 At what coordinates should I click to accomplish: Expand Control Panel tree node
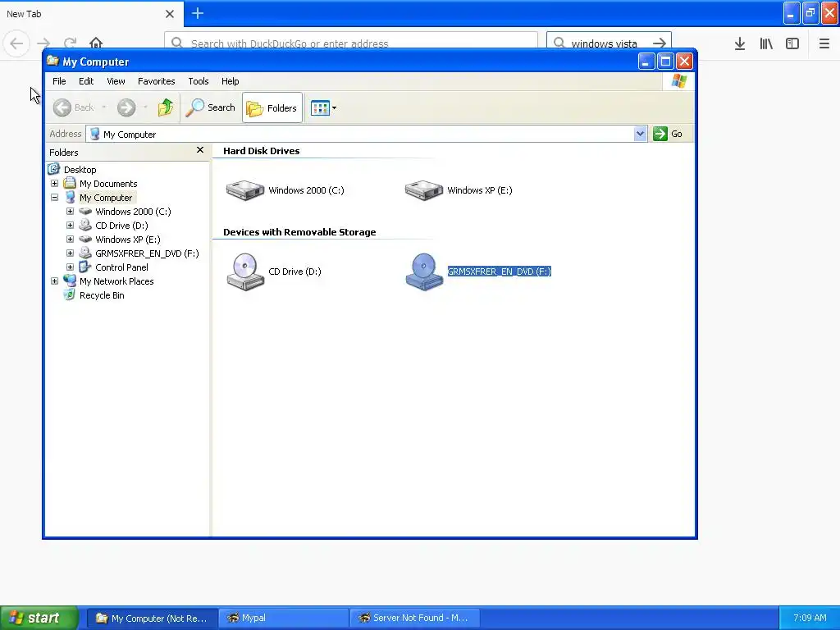[x=71, y=267]
